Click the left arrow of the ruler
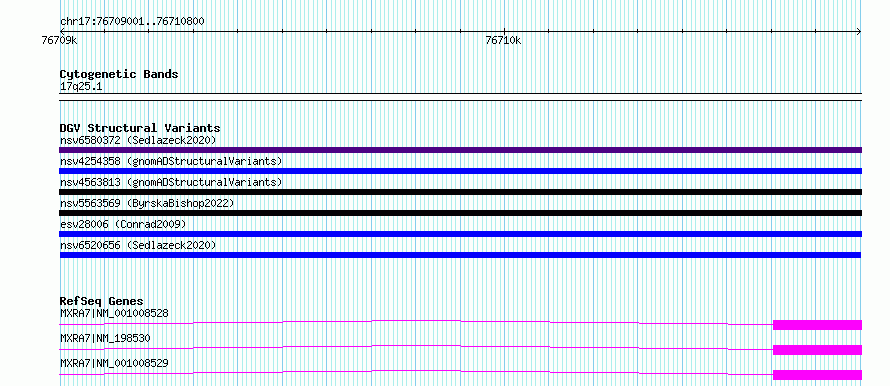This screenshot has height=386, width=890. pos(62,31)
